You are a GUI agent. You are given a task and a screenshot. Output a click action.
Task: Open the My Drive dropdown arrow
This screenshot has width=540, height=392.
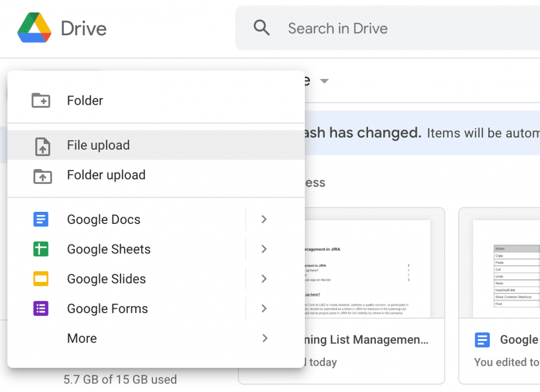(x=324, y=81)
